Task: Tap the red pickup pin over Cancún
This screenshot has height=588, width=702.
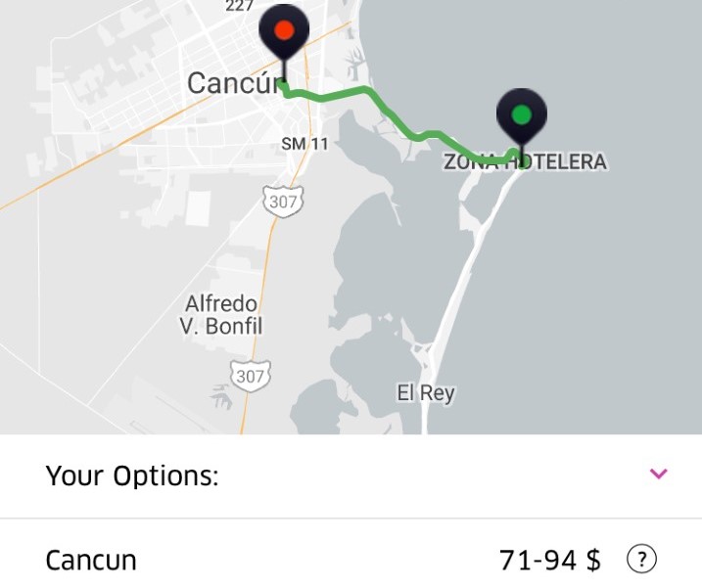Action: [284, 31]
